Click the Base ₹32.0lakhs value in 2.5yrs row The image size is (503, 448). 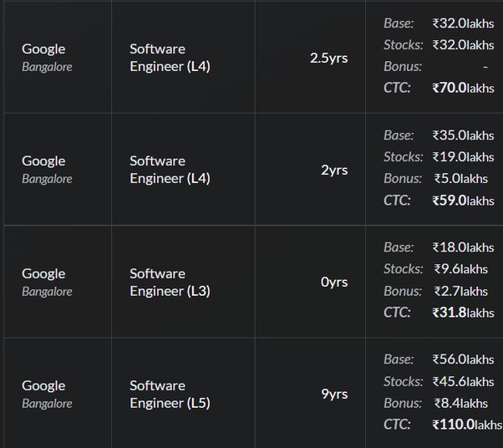pyautogui.click(x=463, y=23)
